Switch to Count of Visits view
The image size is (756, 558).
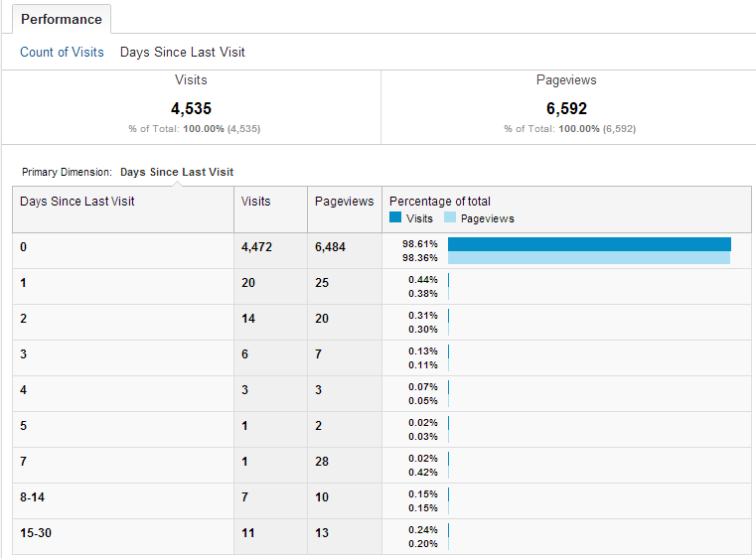click(62, 52)
